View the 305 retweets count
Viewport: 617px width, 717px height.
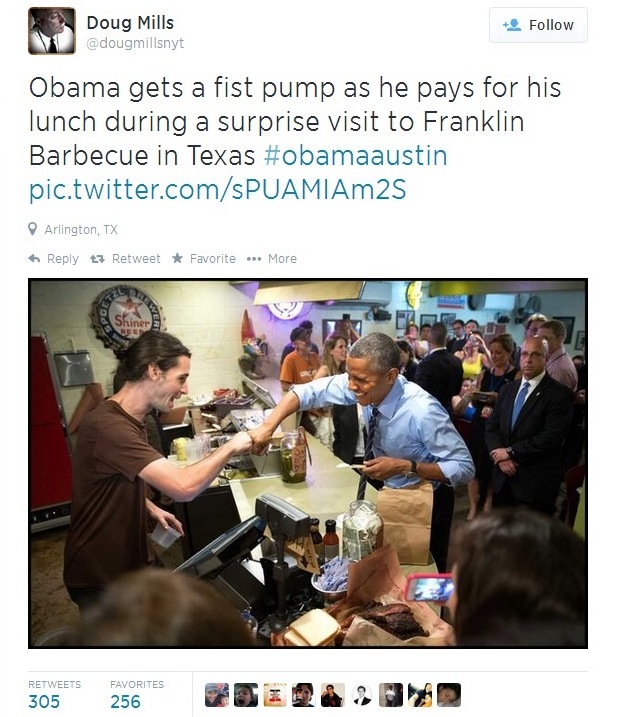(44, 701)
